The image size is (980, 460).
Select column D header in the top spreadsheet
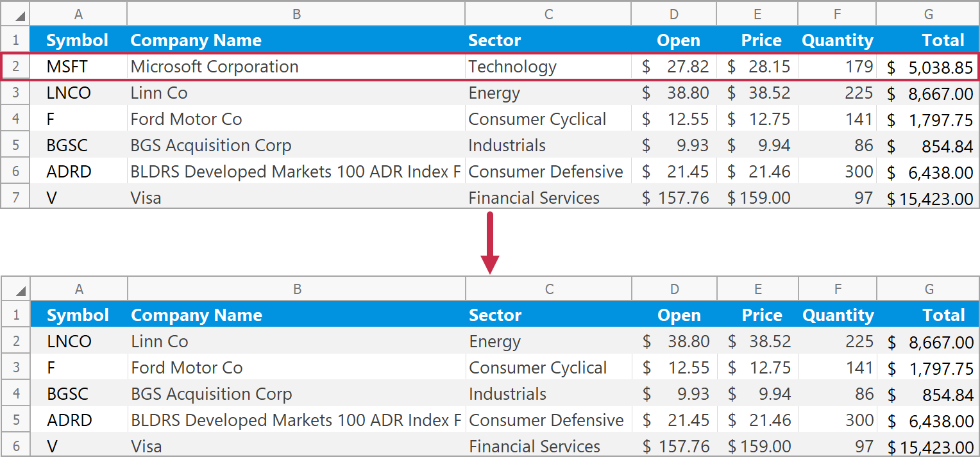click(673, 14)
